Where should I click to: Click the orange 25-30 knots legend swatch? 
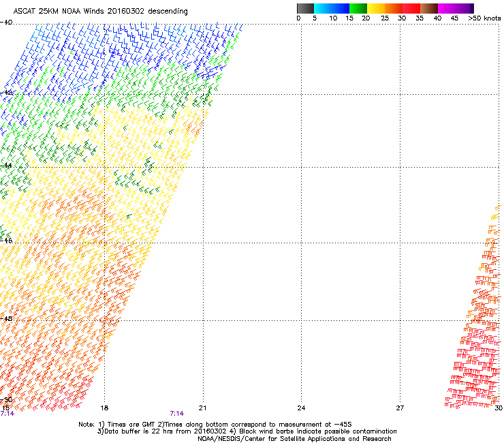click(x=394, y=8)
